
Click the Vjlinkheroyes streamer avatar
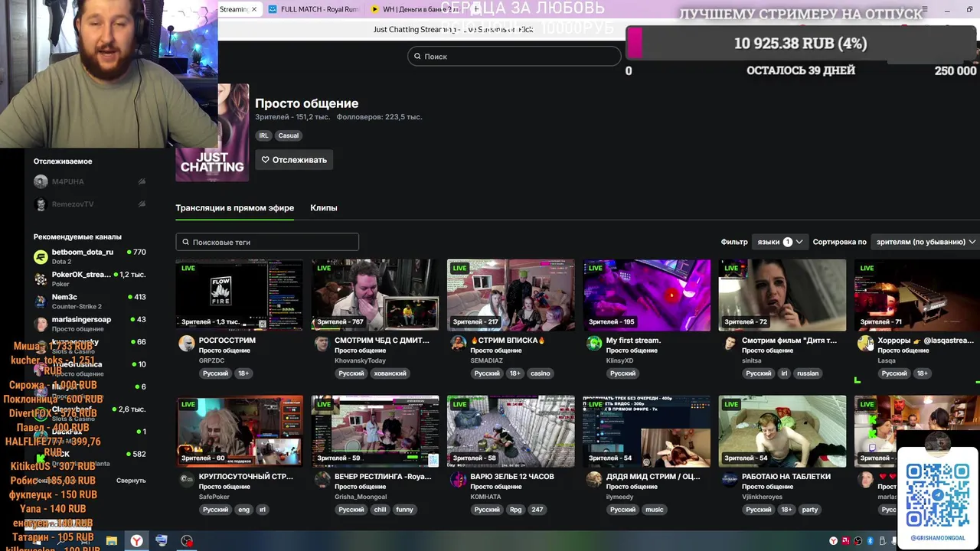(730, 479)
